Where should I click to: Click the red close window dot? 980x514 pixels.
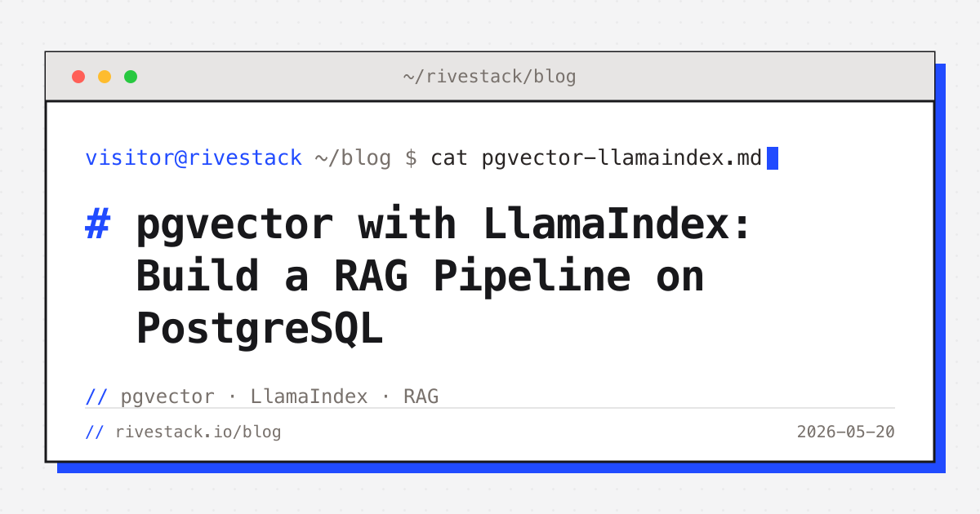pos(78,77)
